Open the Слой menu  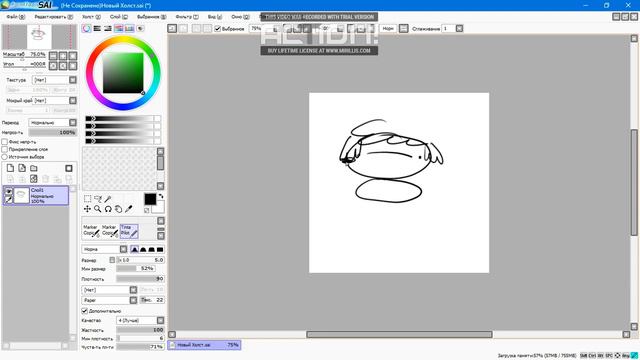pyautogui.click(x=118, y=17)
